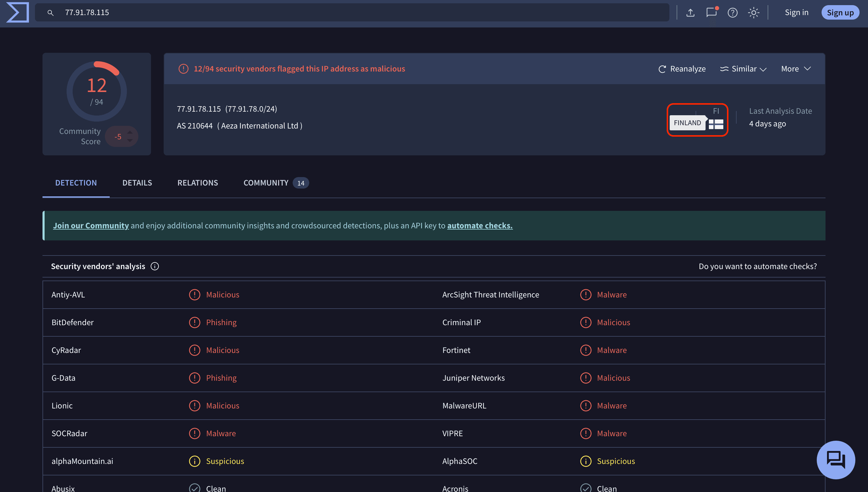
Task: Click the BitDefender Phishing verdict text
Action: click(x=221, y=322)
